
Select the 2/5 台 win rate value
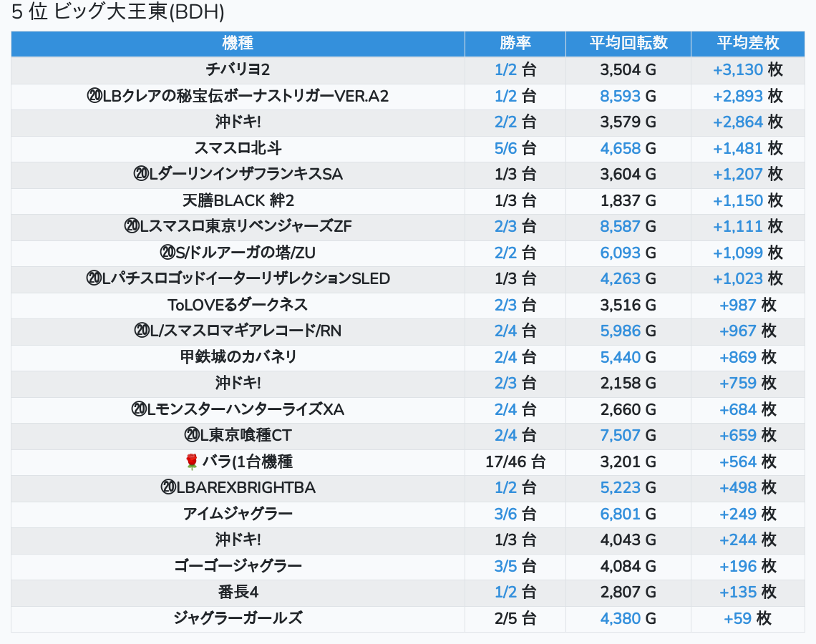coord(515,618)
